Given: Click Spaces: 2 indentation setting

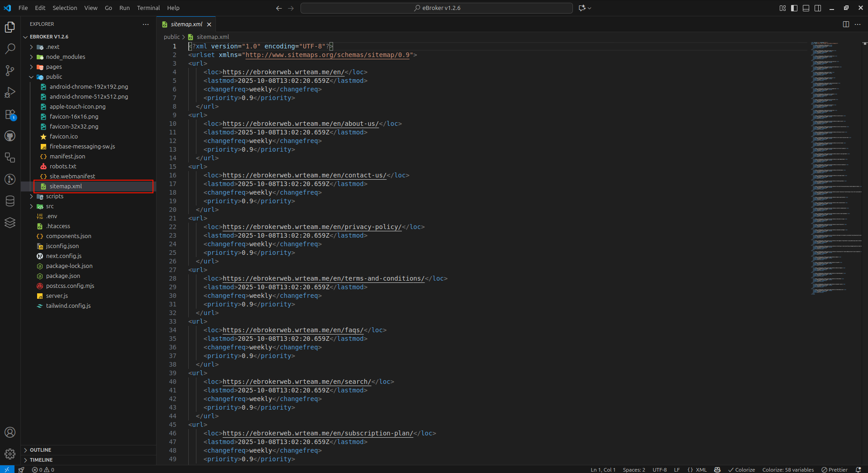Looking at the screenshot, I should (x=634, y=469).
